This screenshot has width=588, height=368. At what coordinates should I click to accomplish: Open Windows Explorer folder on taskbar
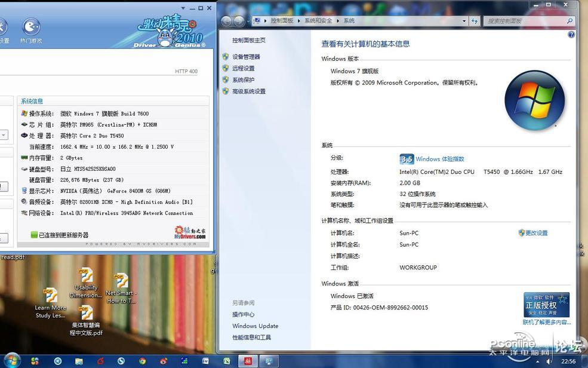[79, 361]
